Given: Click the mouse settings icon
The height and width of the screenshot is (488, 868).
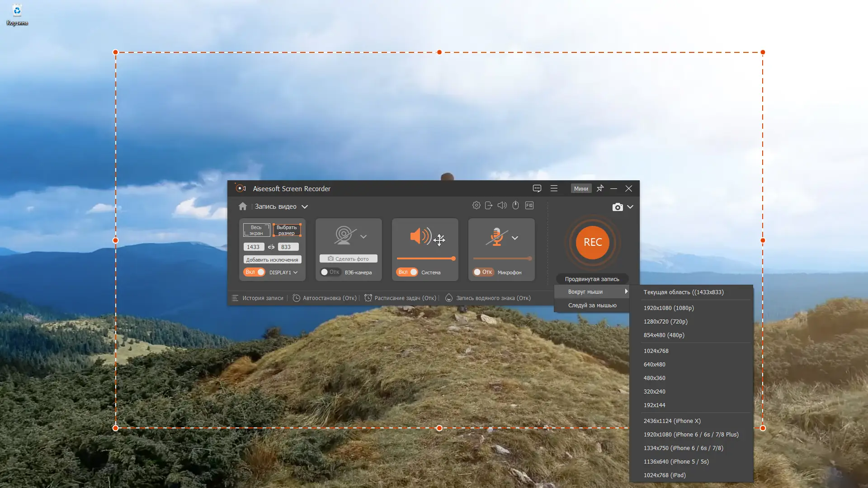Looking at the screenshot, I should click(515, 206).
